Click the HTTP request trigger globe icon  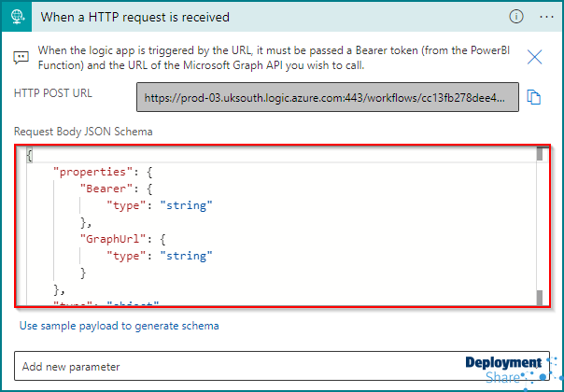click(x=17, y=17)
